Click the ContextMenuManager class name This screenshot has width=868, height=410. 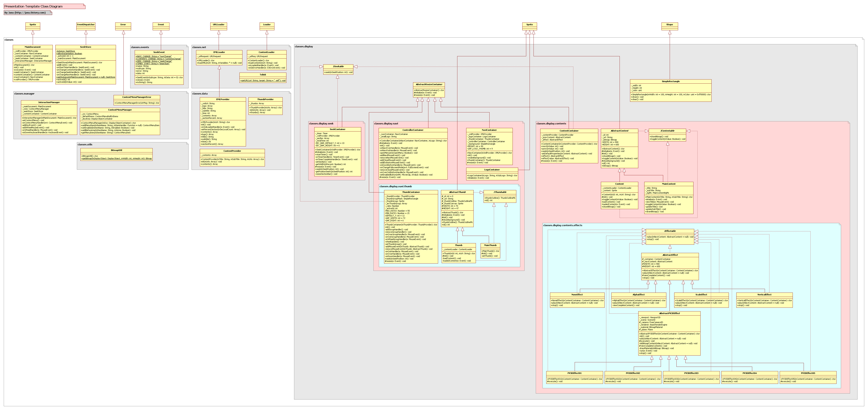120,110
